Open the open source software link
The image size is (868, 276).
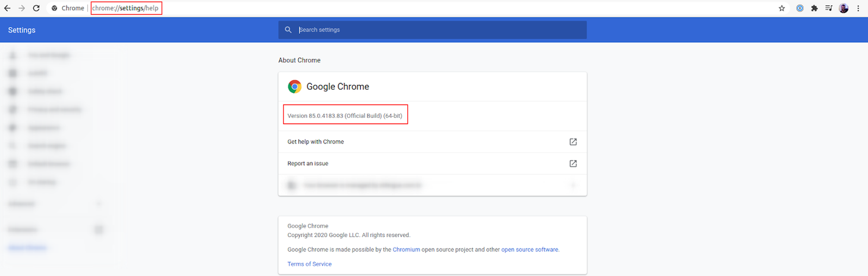(x=530, y=250)
